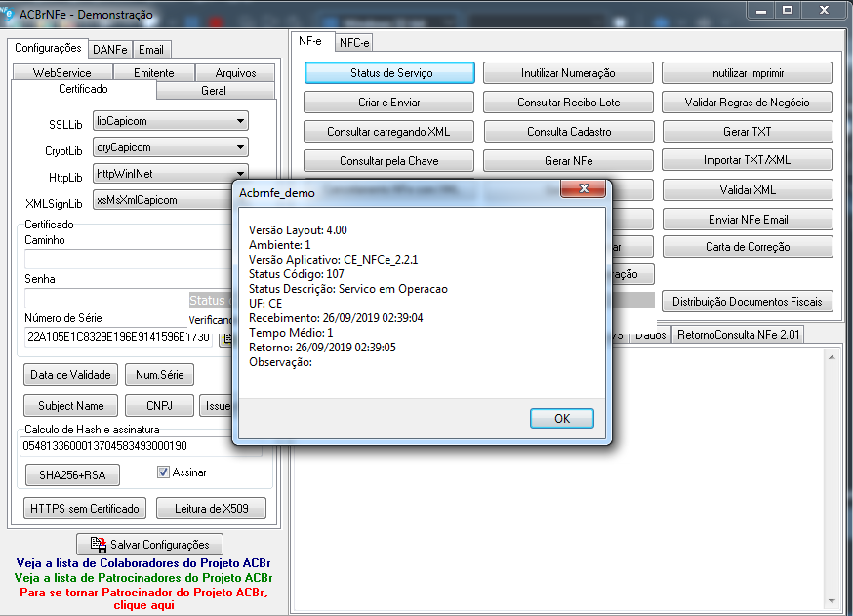Open the Arquivos tab
The image size is (853, 616).
click(235, 72)
